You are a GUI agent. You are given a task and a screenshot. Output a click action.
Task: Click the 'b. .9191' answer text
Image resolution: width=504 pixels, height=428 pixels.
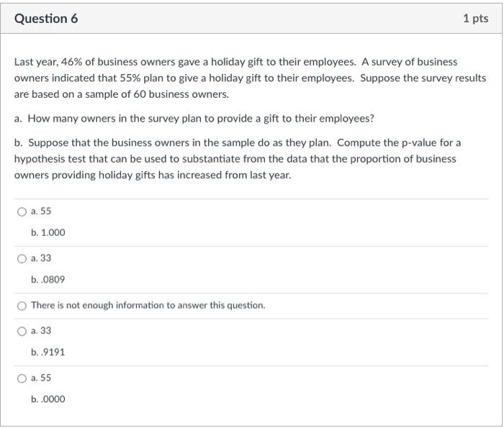point(48,352)
